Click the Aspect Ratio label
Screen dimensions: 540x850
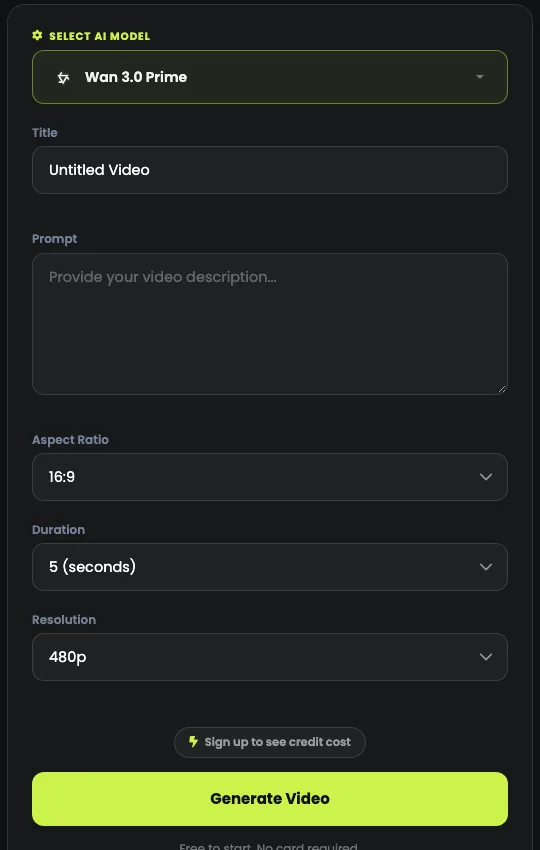[70, 440]
